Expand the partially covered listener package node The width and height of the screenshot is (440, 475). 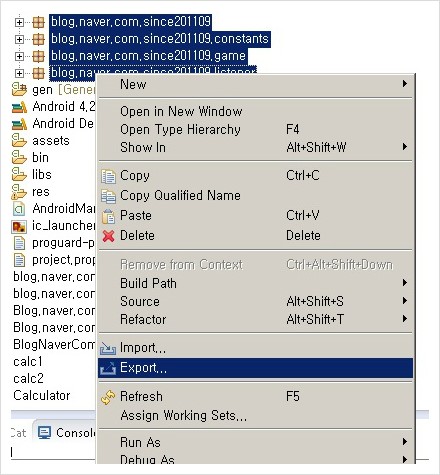[19, 73]
